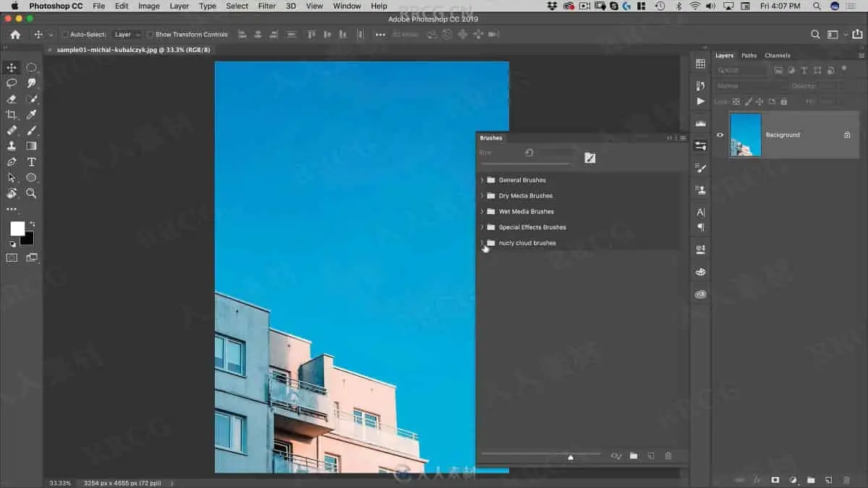Select the Pen tool
Image resolution: width=868 pixels, height=488 pixels.
coord(12,162)
